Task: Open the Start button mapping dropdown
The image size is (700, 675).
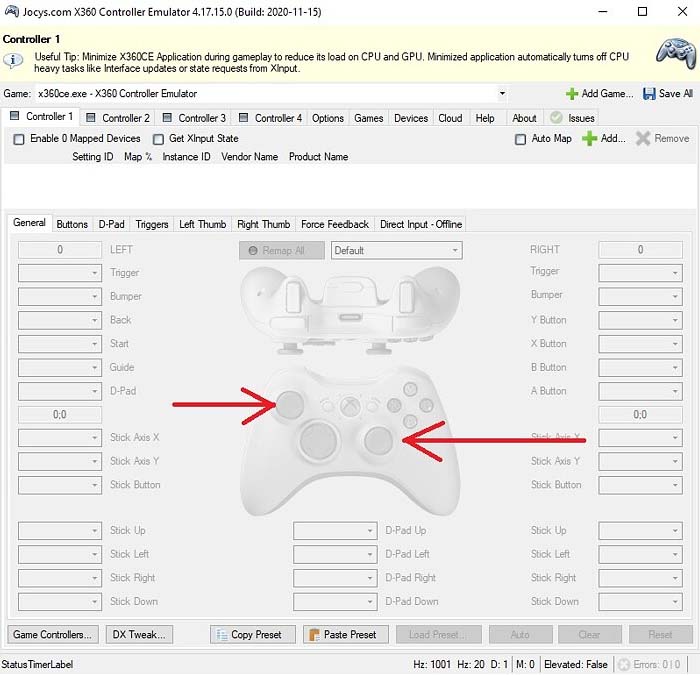Action: 60,344
